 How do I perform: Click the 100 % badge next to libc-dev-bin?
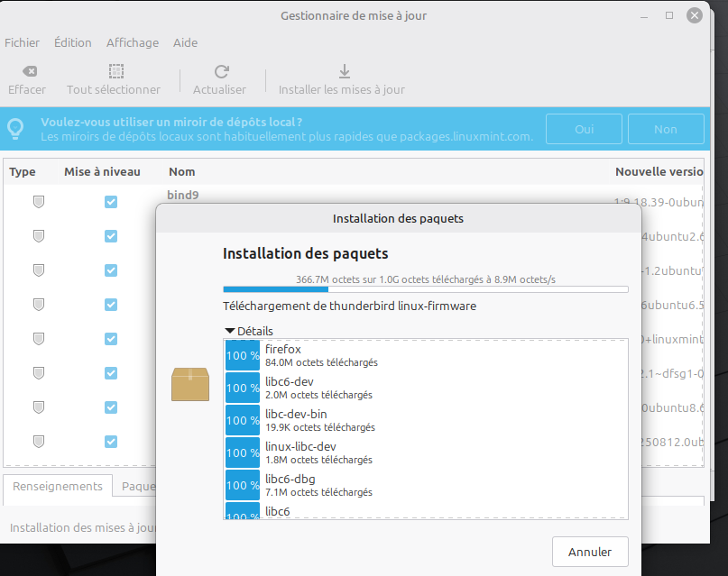pyautogui.click(x=243, y=420)
